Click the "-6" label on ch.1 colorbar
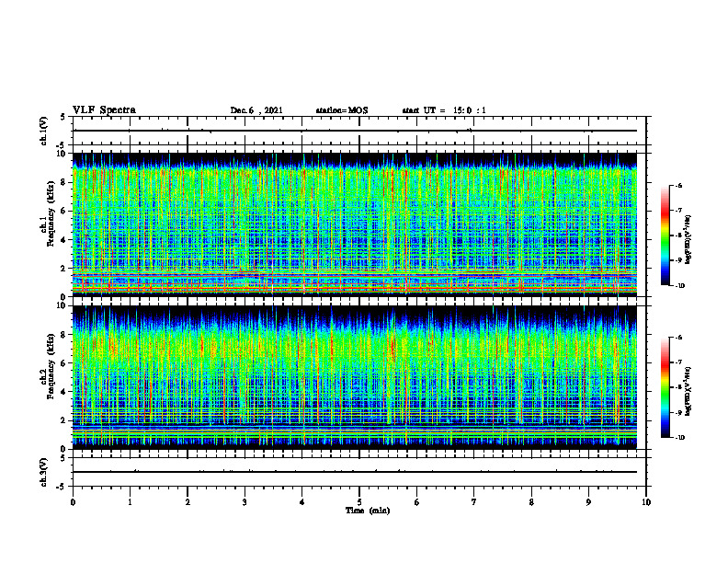The image size is (728, 563). 678,186
